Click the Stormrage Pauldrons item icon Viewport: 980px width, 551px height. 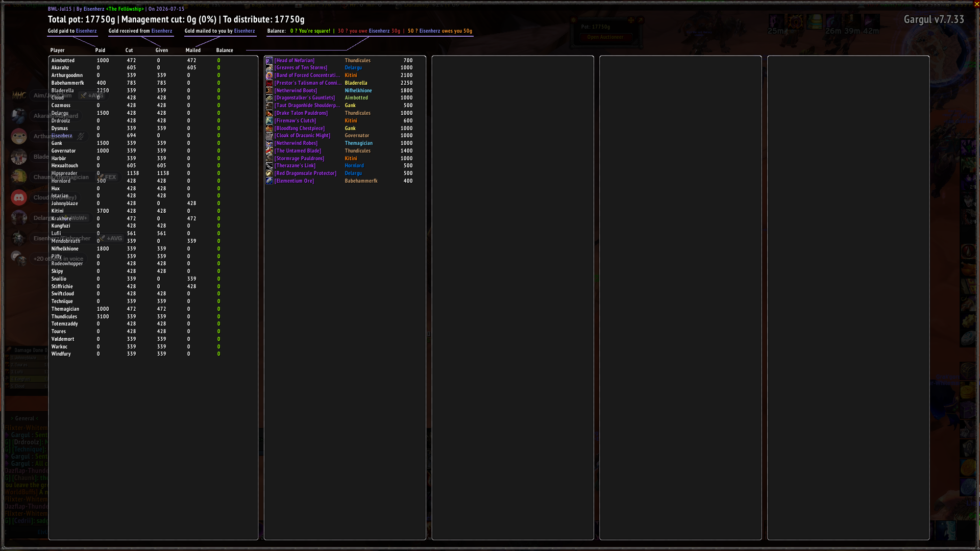pyautogui.click(x=269, y=158)
